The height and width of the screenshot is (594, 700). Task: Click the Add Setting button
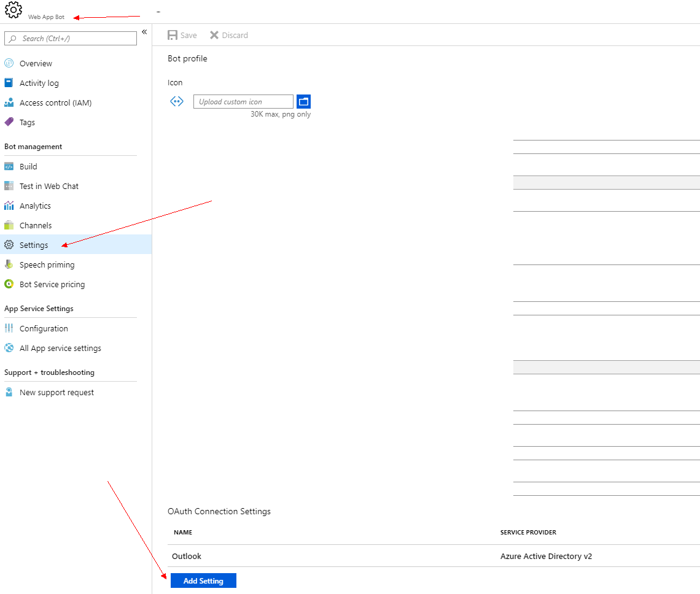(203, 580)
